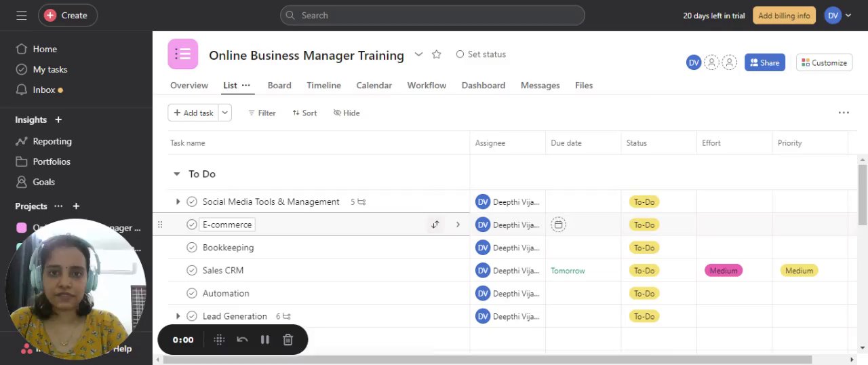Open the Timeline tab
The width and height of the screenshot is (868, 365).
pyautogui.click(x=323, y=85)
